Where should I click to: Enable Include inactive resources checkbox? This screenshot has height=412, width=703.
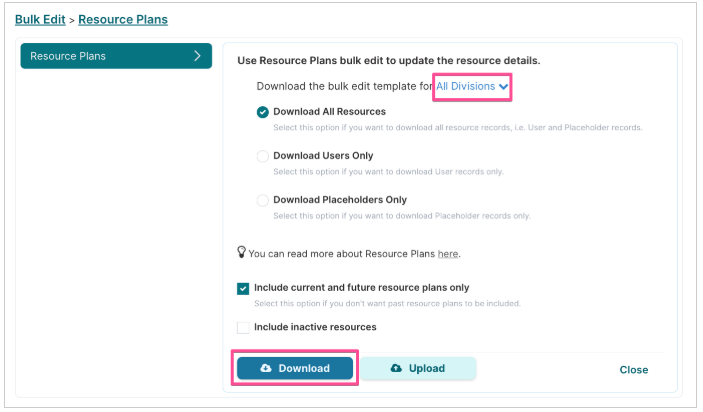click(x=243, y=328)
